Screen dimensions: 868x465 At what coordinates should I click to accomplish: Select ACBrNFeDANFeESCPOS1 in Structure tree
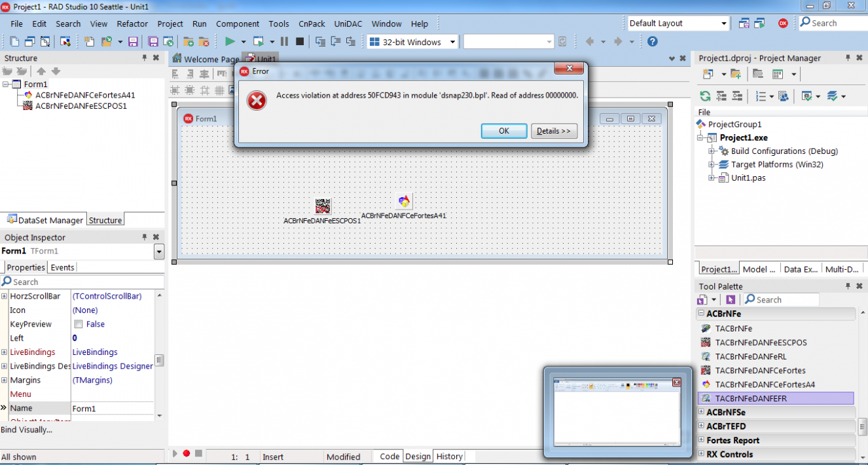(x=81, y=105)
